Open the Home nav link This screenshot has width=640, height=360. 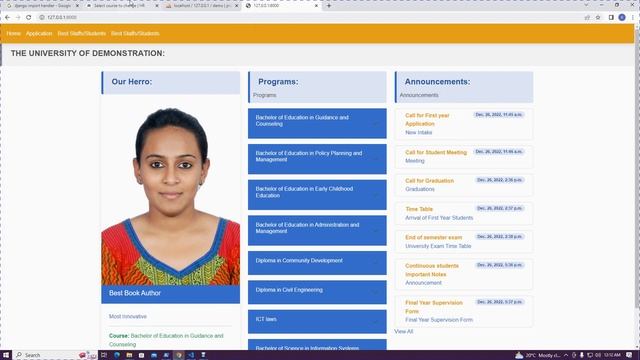(x=13, y=33)
